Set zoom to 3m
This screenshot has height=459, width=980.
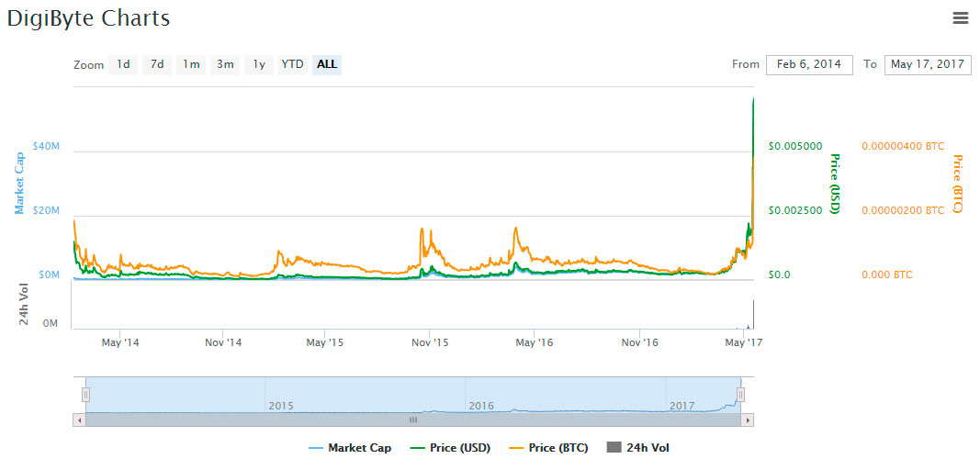click(225, 64)
